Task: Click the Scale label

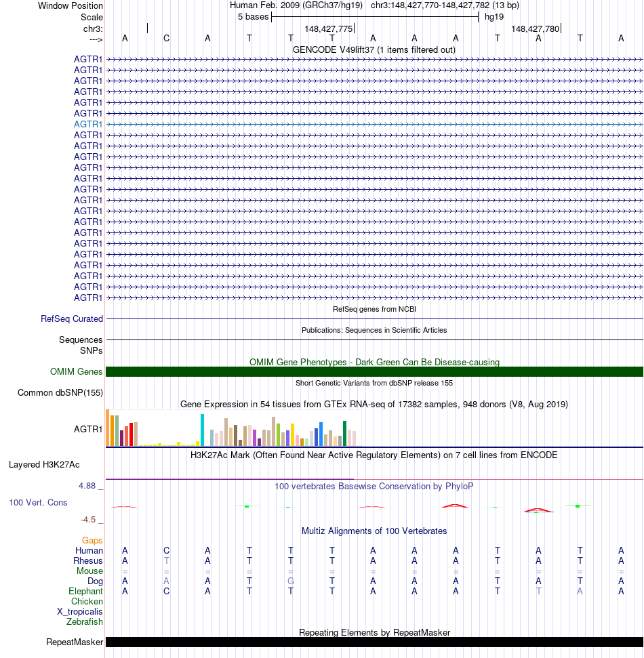Action: [x=92, y=17]
